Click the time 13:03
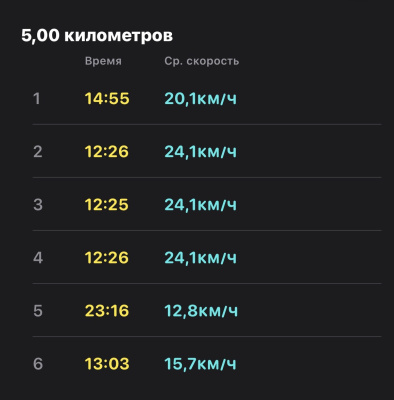This screenshot has width=394, height=400. coord(107,364)
